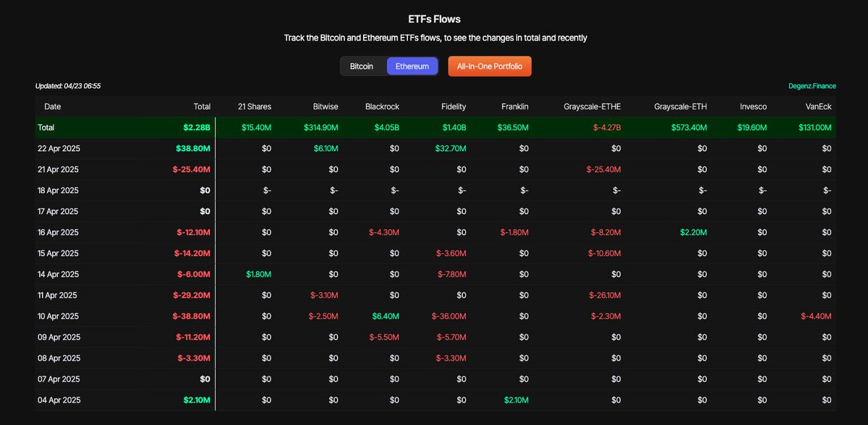Click the Date column header

click(53, 106)
